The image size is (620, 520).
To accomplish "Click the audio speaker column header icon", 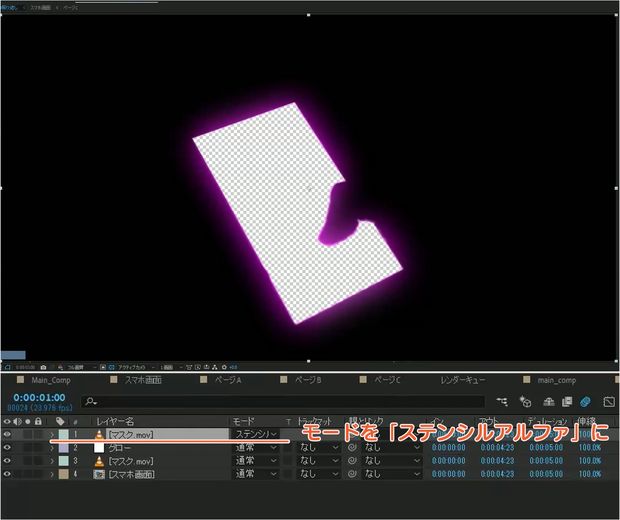I will tap(17, 422).
